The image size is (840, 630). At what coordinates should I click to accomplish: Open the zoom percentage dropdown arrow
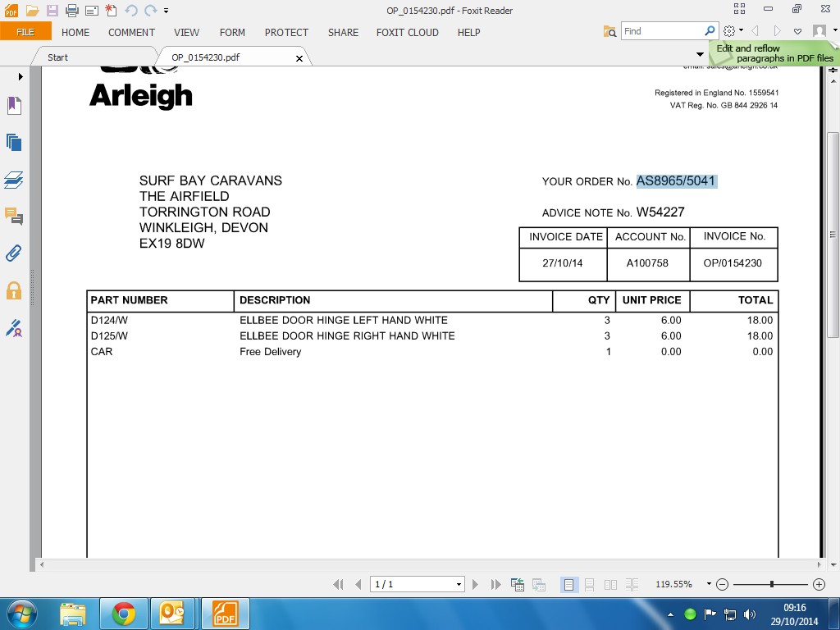(709, 584)
